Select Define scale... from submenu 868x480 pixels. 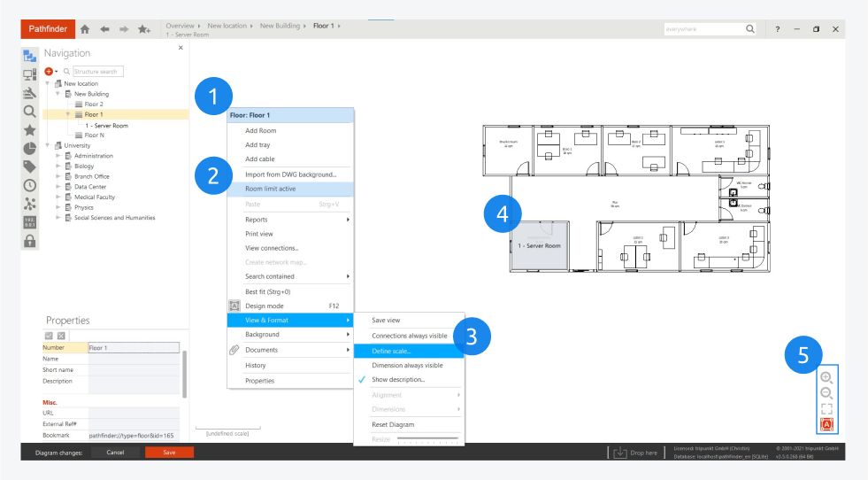[x=391, y=351]
